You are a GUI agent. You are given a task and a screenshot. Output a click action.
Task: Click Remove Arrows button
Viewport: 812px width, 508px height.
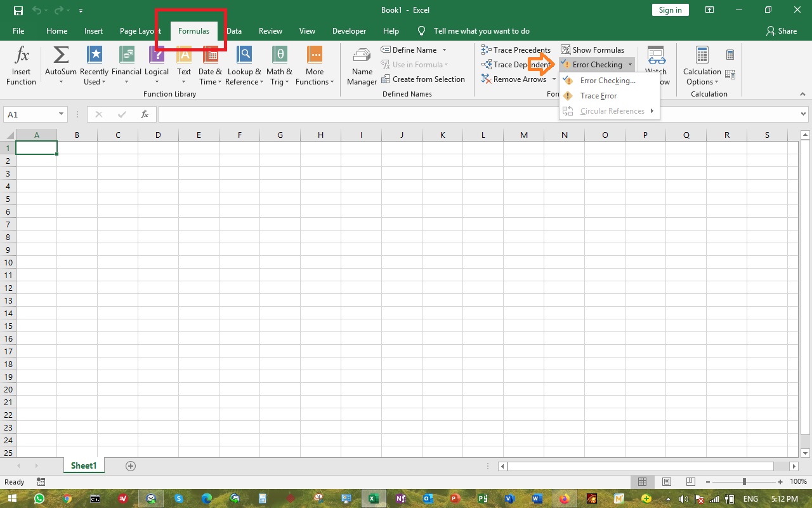(514, 79)
